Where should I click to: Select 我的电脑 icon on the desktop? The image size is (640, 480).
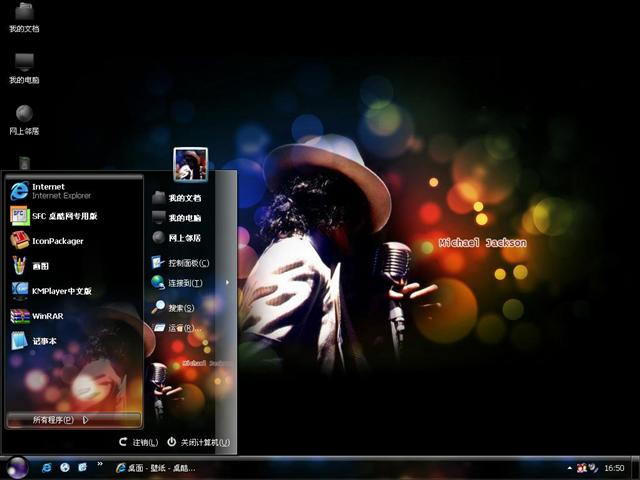(24, 68)
